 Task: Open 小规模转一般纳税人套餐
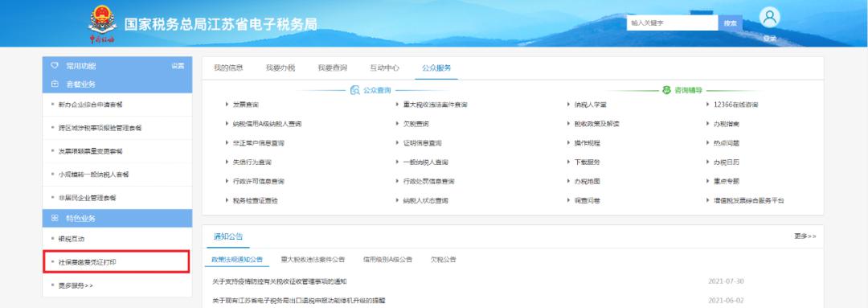pyautogui.click(x=93, y=175)
